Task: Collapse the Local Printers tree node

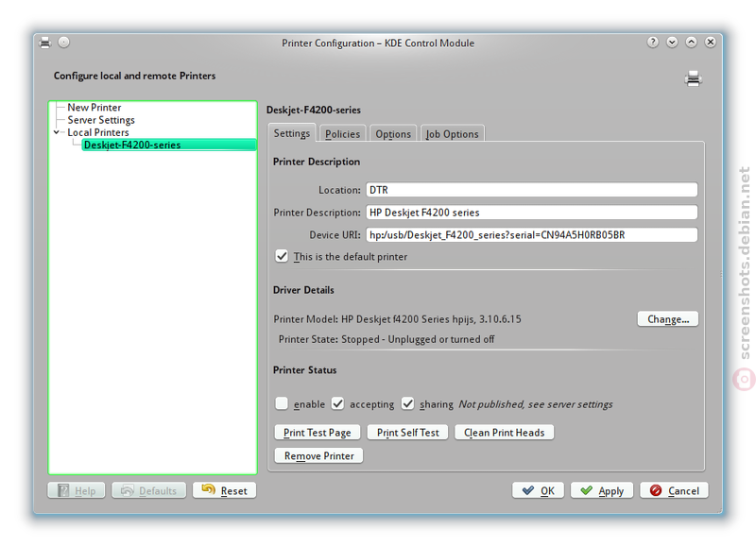Action: pos(57,132)
